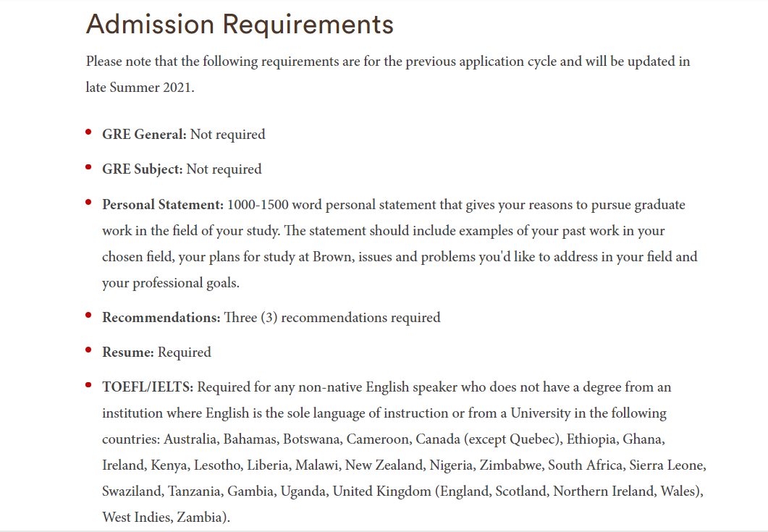
Task: Click the bold Resume label
Action: (128, 352)
